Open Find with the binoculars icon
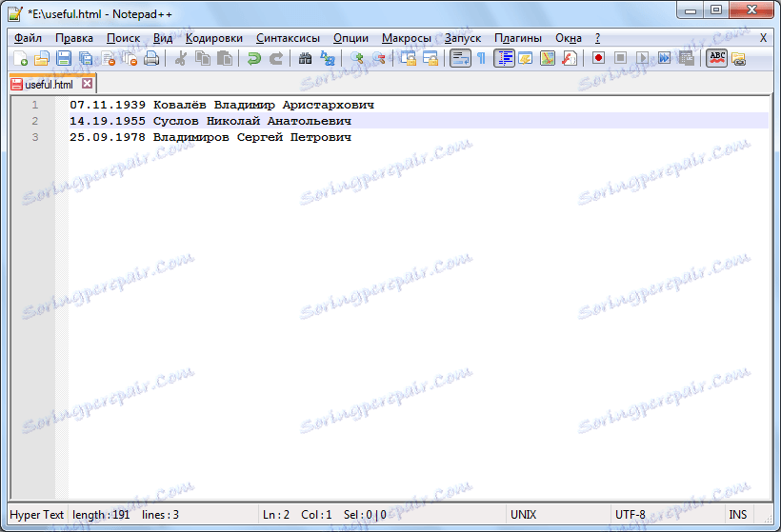 point(305,59)
